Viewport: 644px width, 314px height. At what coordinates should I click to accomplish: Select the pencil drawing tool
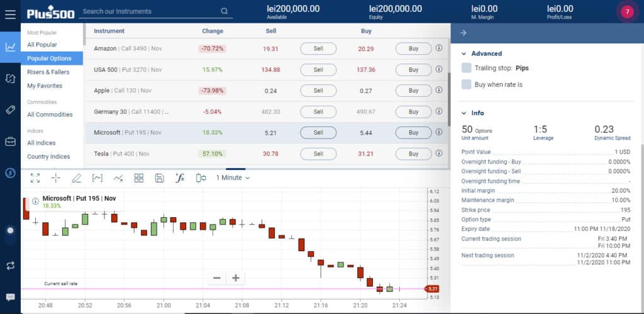pyautogui.click(x=76, y=178)
